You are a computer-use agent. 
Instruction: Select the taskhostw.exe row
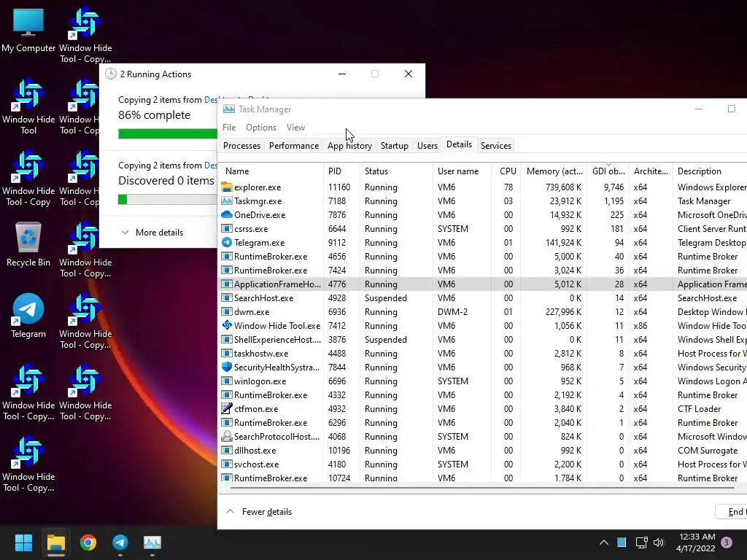482,354
